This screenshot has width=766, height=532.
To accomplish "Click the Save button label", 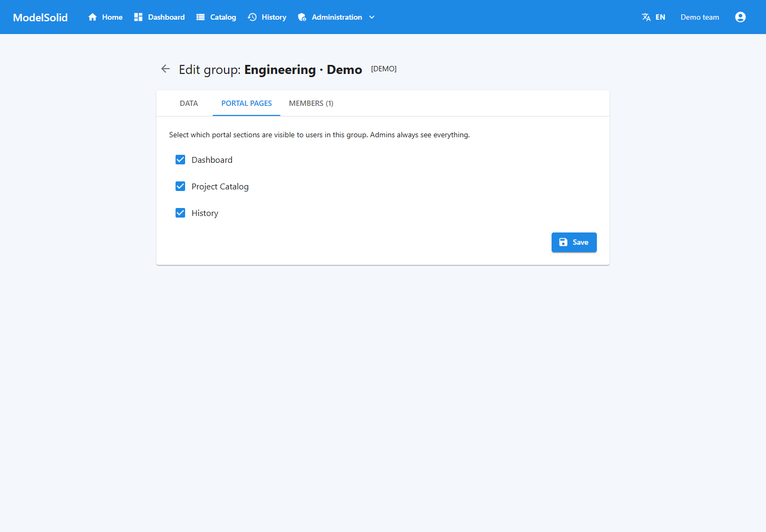I will [580, 242].
